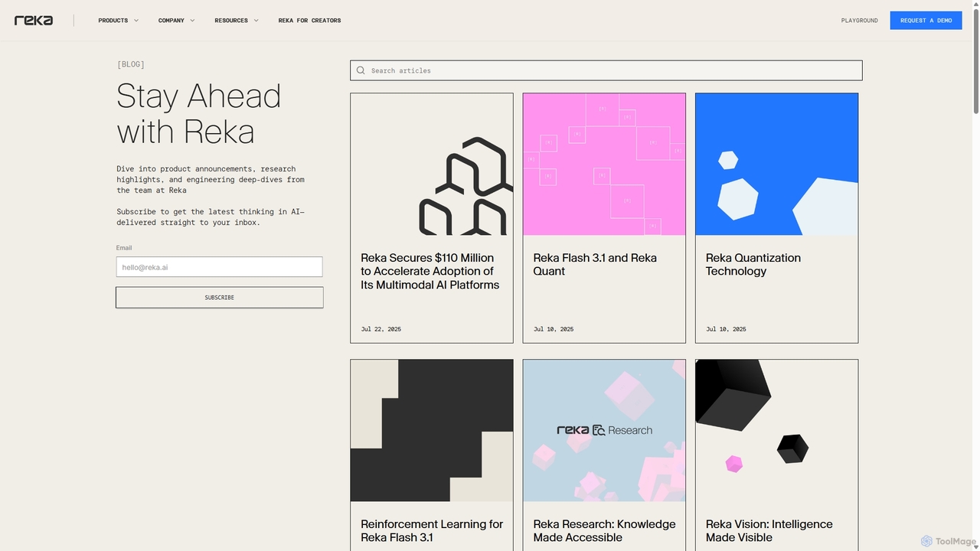
Task: Click the black cubes thumbnail
Action: tap(776, 431)
